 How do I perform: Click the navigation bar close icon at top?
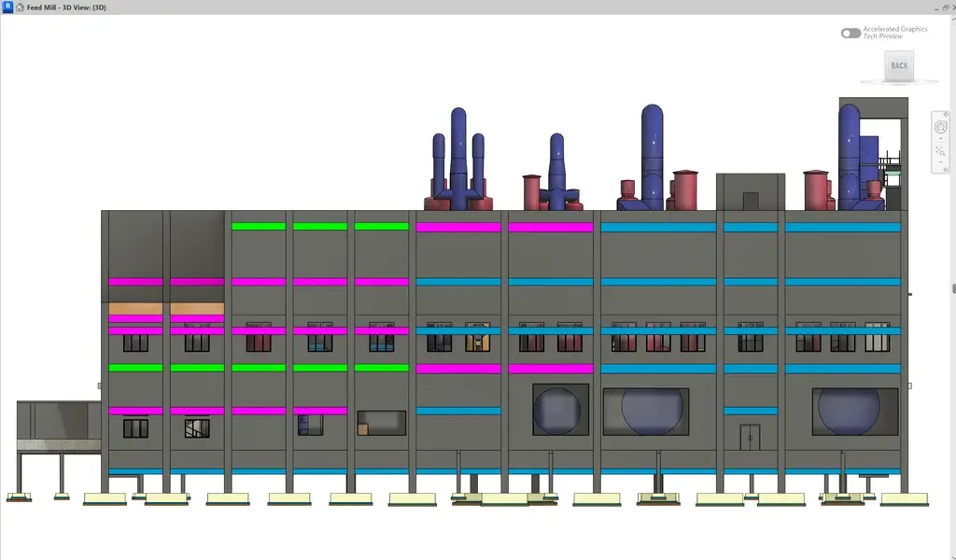[x=947, y=115]
